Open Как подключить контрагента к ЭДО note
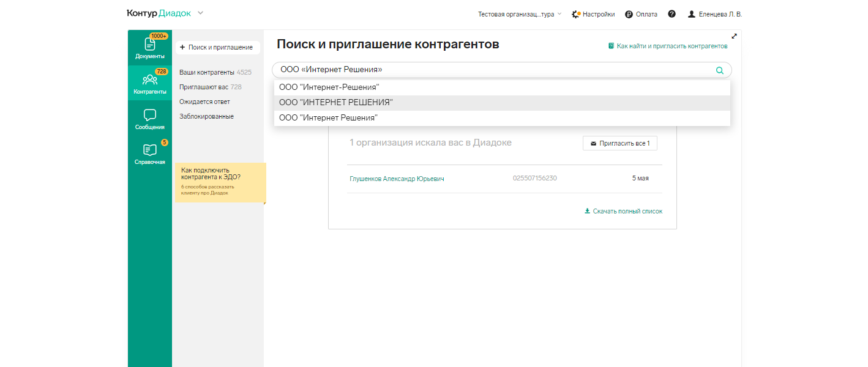This screenshot has height=367, width=868. click(220, 182)
